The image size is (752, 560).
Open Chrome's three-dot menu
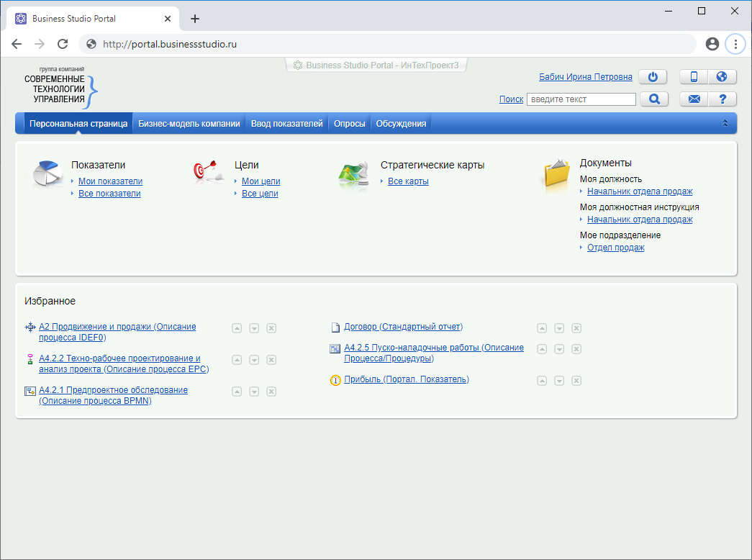coord(735,44)
